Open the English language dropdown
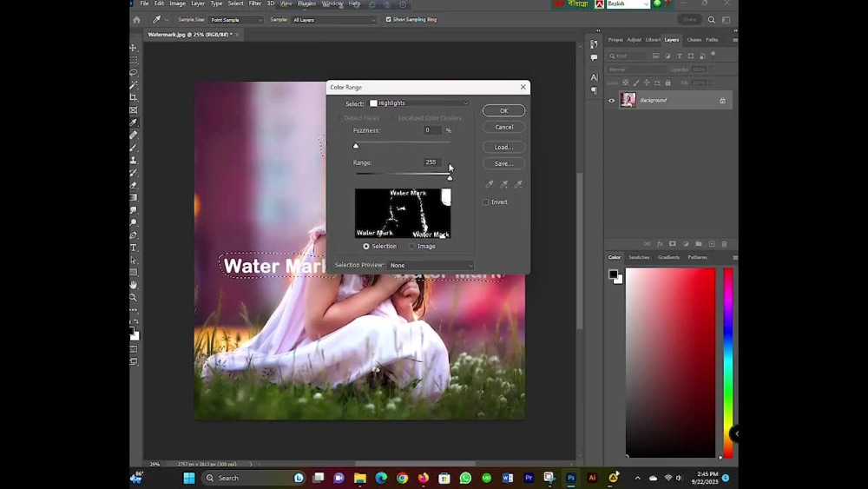868x489 pixels. pyautogui.click(x=628, y=3)
